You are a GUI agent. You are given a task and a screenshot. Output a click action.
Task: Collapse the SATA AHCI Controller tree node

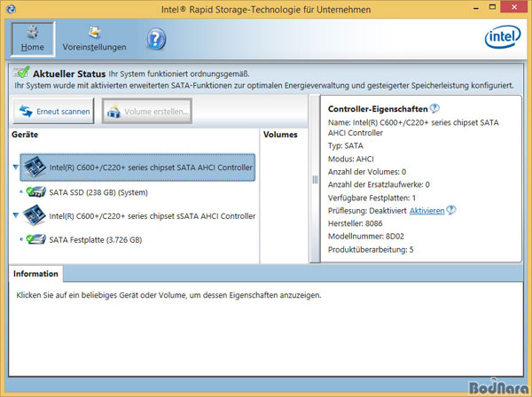(16, 167)
